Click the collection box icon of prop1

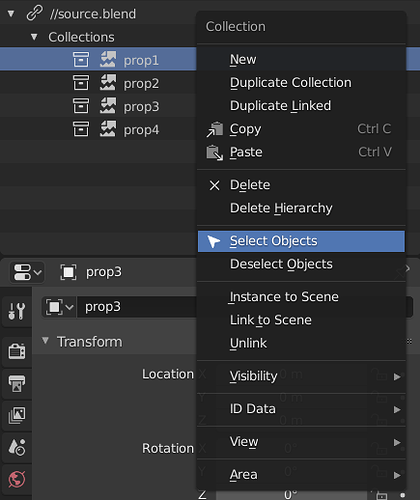tap(81, 60)
